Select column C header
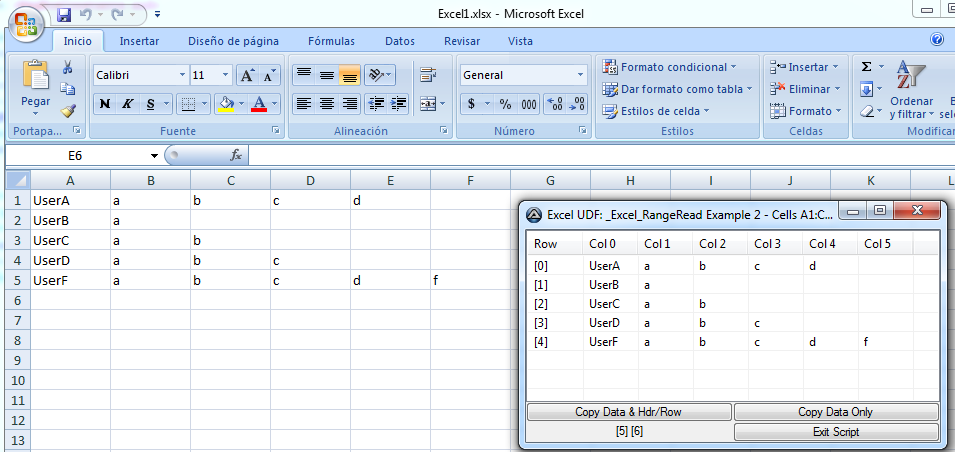The image size is (955, 452). [230, 180]
